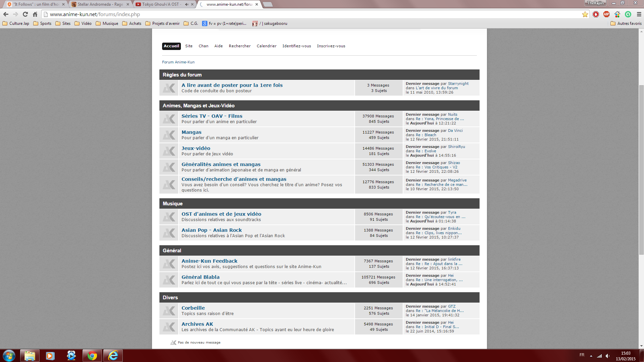The image size is (644, 362).
Task: Open the Anime-Kun Feedback board
Action: (209, 261)
